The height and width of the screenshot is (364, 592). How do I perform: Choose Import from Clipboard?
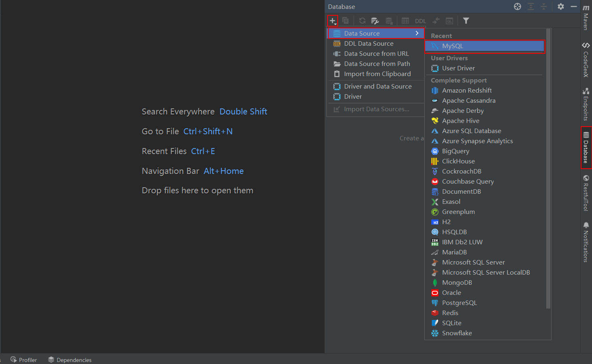(375, 74)
